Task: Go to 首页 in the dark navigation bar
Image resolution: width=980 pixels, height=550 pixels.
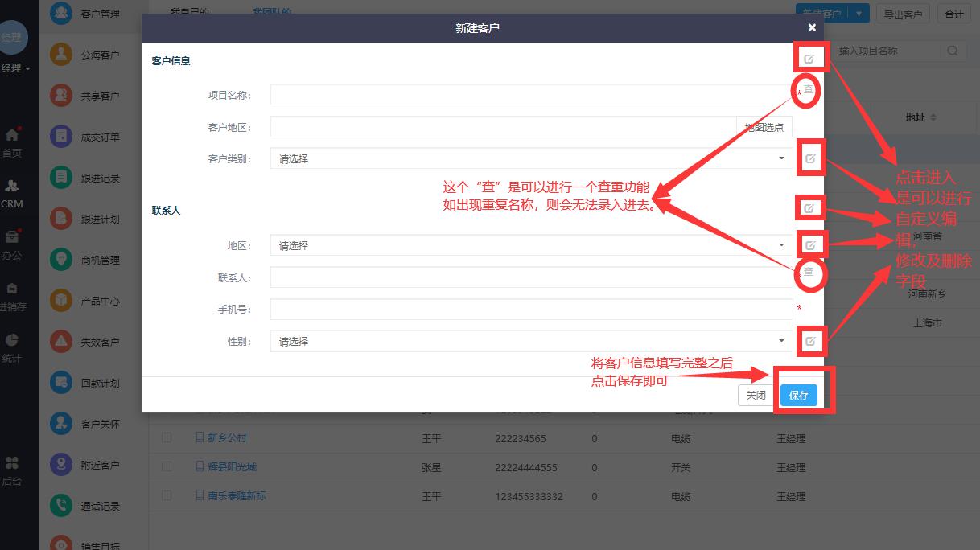Action: (x=11, y=142)
